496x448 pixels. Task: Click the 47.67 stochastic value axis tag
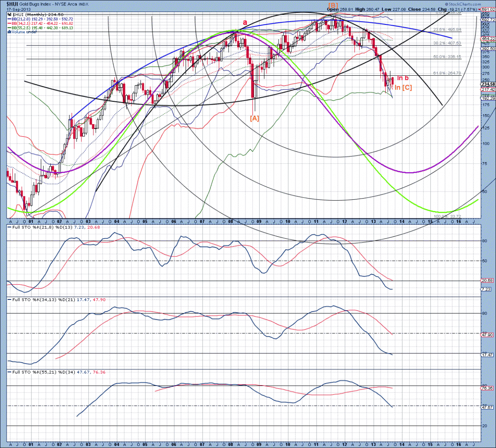488,407
